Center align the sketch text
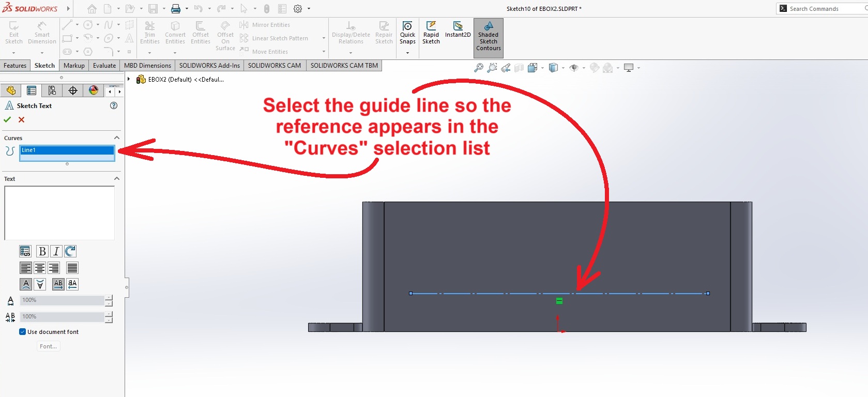 pos(40,268)
